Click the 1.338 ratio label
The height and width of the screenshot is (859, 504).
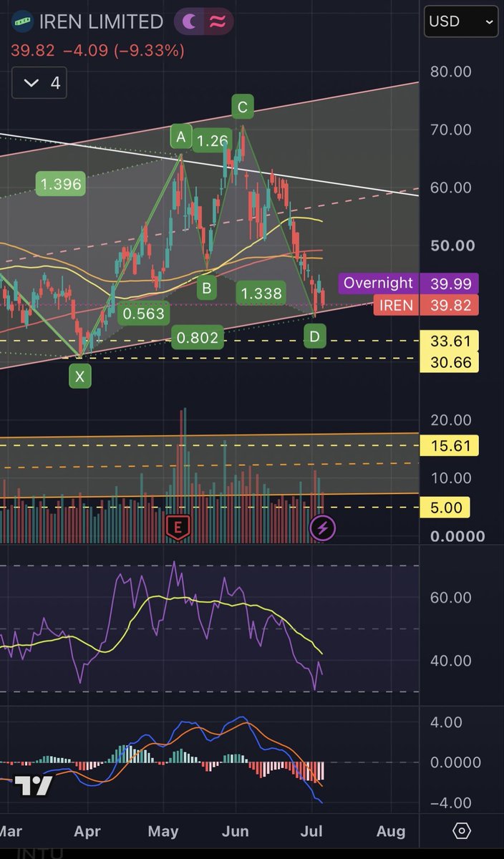point(261,292)
